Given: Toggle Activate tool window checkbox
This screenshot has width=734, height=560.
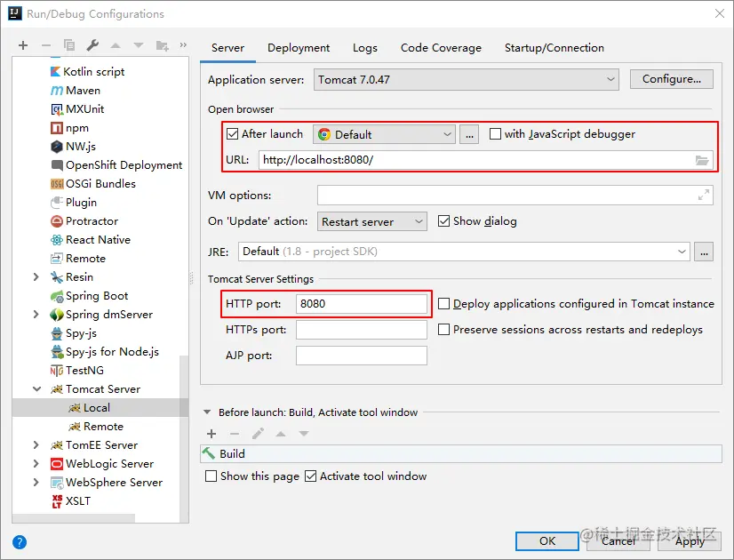Looking at the screenshot, I should click(310, 476).
